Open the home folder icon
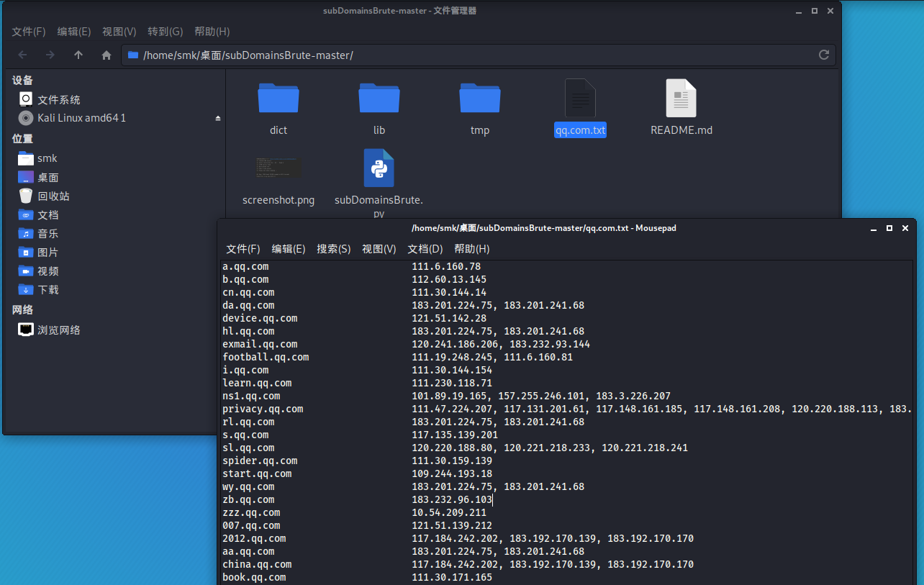This screenshot has height=585, width=924. (x=107, y=55)
